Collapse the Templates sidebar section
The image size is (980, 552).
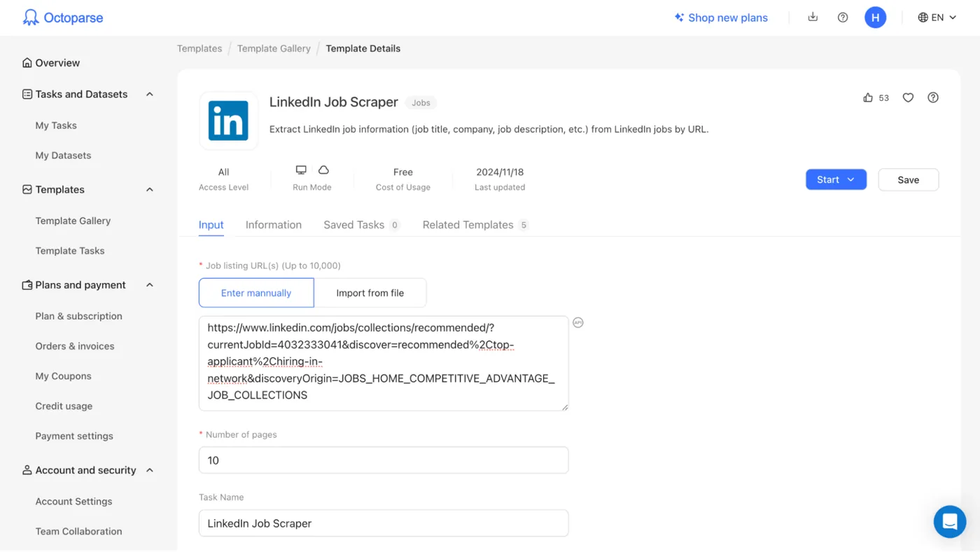tap(150, 189)
